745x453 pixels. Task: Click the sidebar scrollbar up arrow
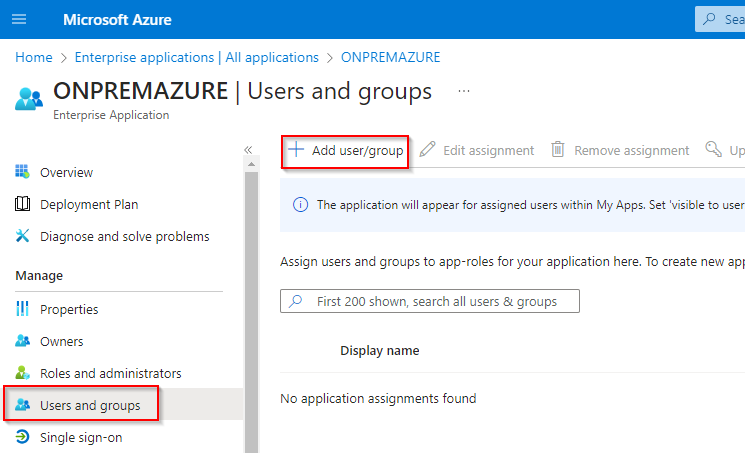251,164
